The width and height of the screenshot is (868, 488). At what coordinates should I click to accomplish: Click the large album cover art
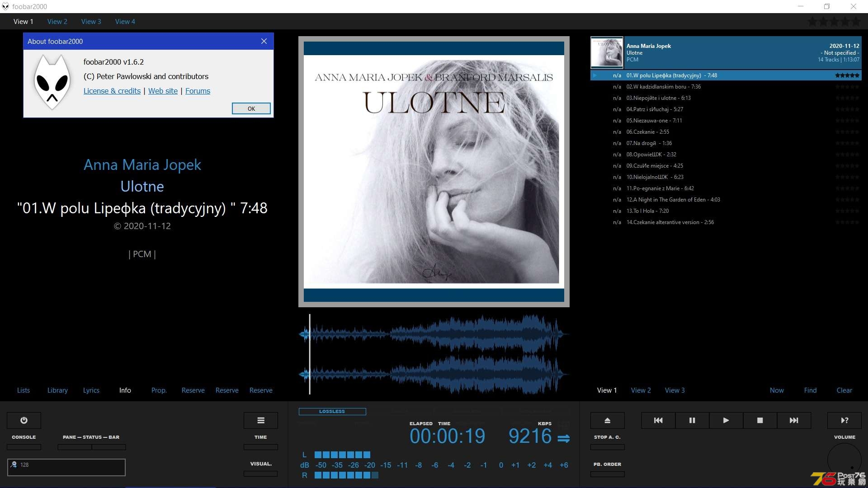(434, 172)
